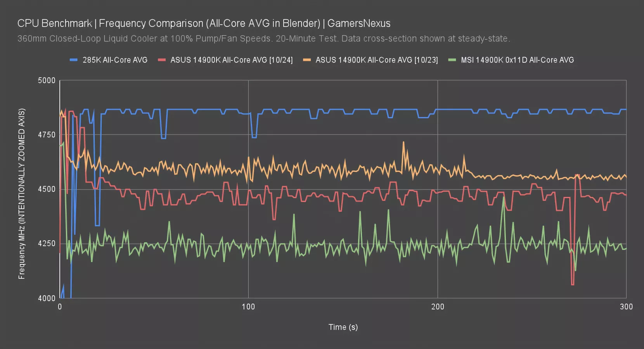Screen dimensions: 644x349
Task: Click the orange ASUS 14900K [10/23] legend swatch
Action: pyautogui.click(x=307, y=60)
